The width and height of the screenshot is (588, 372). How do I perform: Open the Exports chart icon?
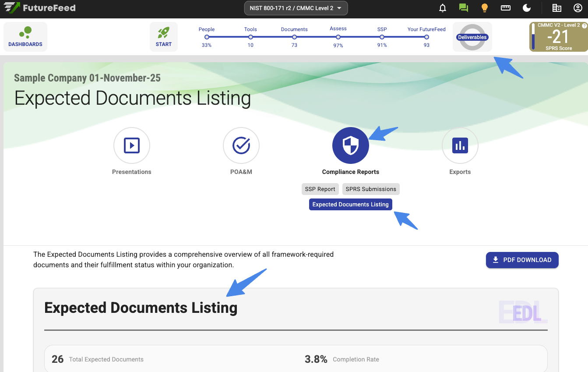point(460,145)
